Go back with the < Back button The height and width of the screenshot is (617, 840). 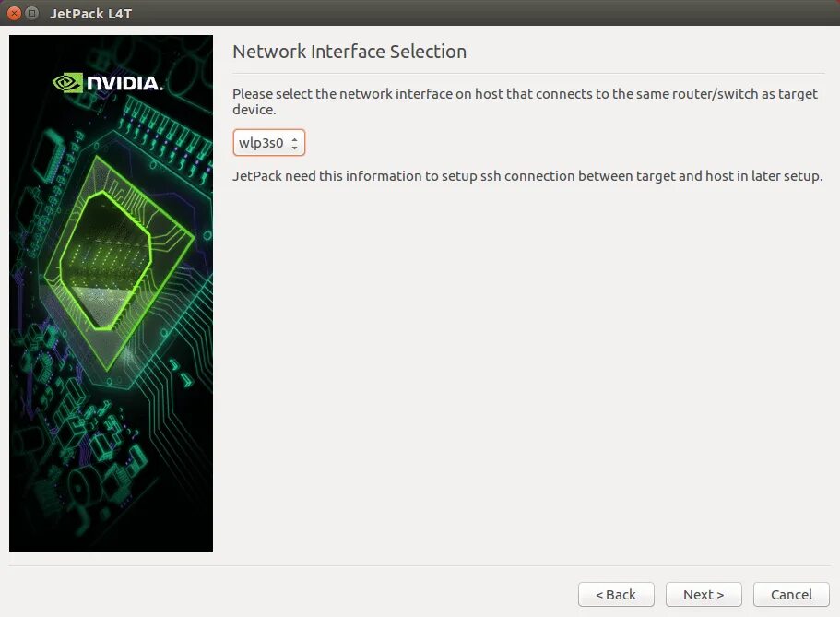616,595
